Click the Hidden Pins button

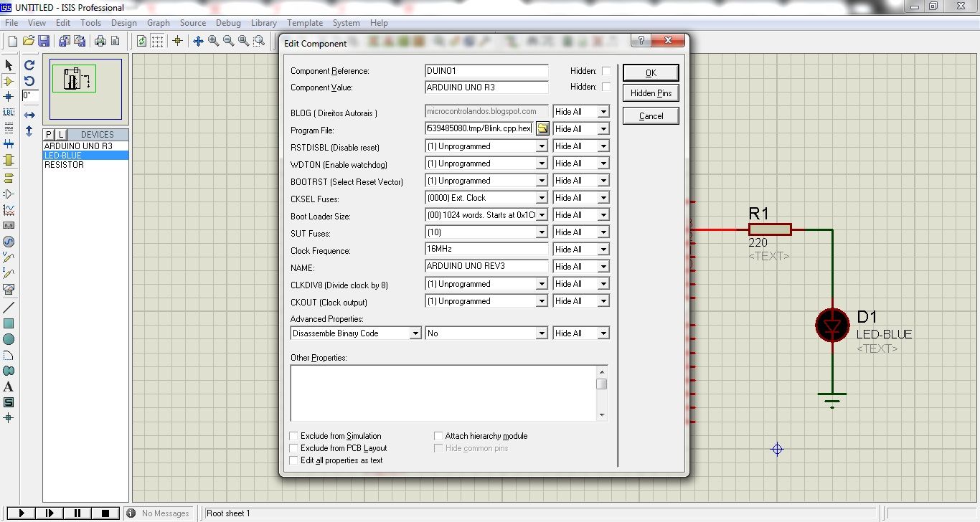point(650,92)
